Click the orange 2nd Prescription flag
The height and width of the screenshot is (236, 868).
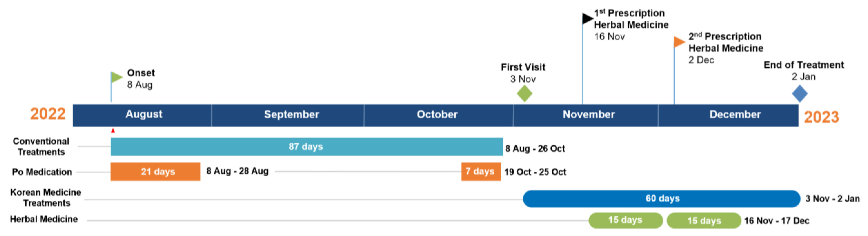(679, 42)
